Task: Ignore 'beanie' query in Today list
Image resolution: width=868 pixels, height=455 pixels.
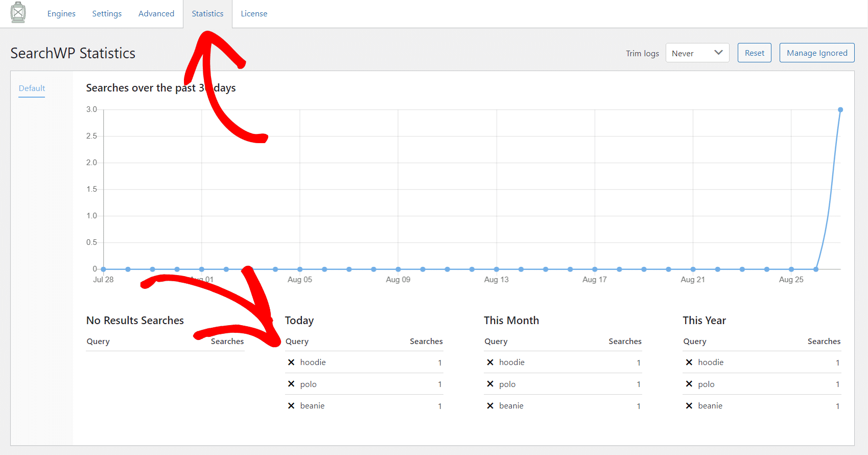Action: coord(291,406)
